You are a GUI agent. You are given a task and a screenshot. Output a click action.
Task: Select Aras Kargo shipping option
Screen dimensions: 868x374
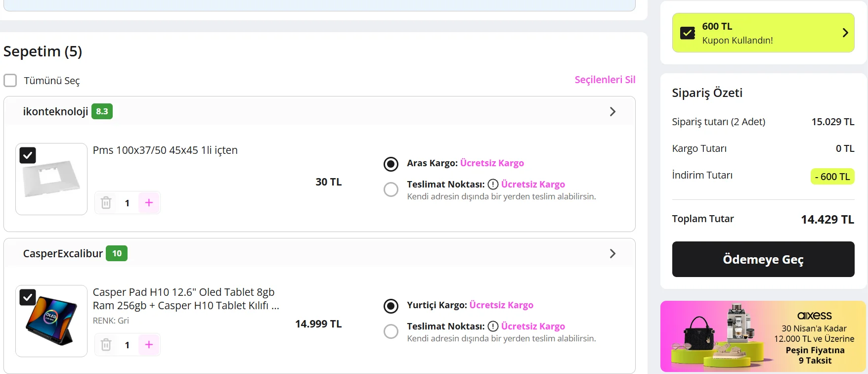(x=391, y=164)
